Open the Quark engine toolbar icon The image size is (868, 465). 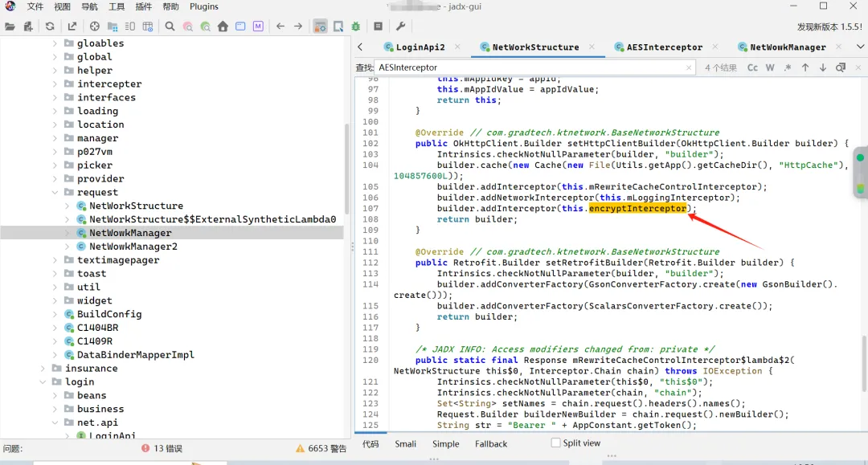(x=338, y=27)
